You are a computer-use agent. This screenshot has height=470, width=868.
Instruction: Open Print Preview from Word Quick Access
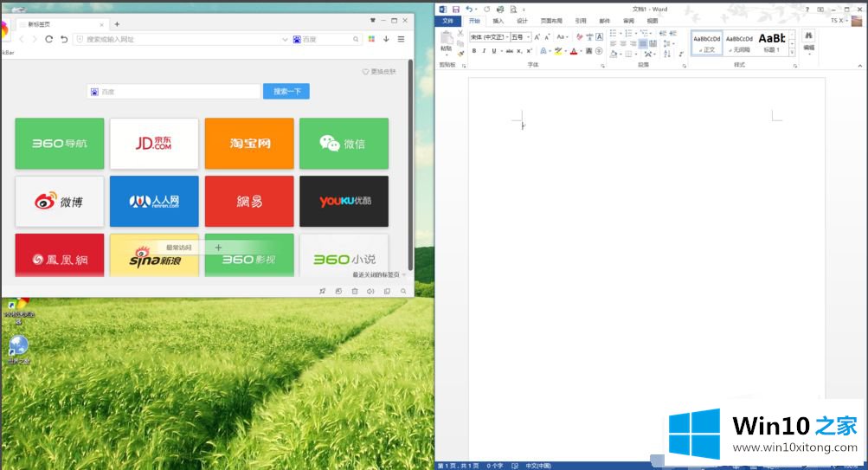coord(513,10)
